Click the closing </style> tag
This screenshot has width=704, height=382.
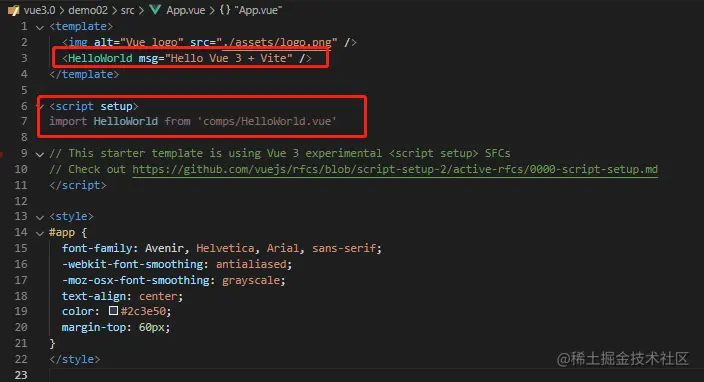coord(75,359)
